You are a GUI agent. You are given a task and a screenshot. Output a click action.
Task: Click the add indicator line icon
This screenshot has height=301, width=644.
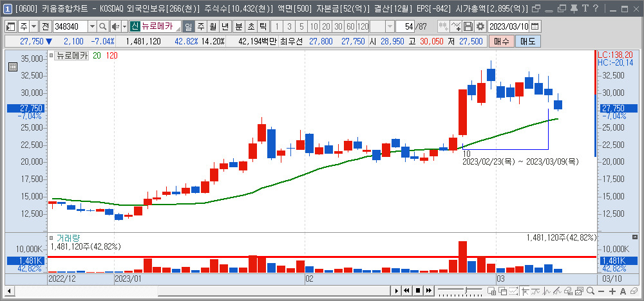click(456, 26)
